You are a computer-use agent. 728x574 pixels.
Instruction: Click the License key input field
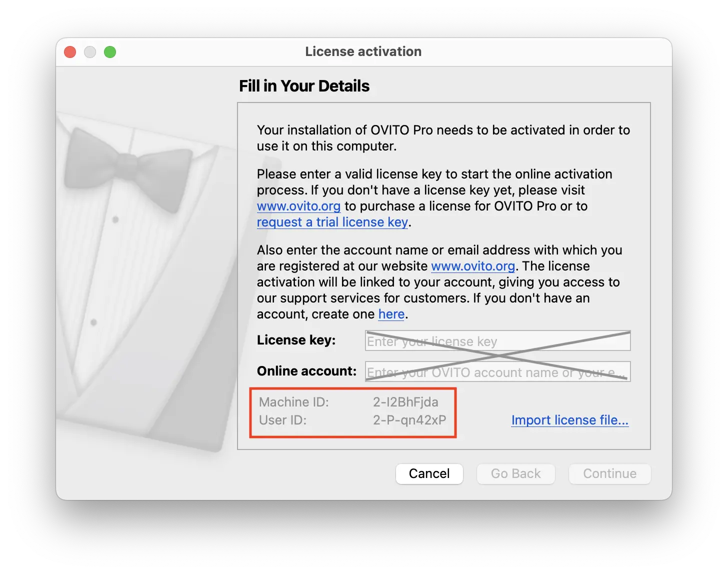tap(497, 341)
